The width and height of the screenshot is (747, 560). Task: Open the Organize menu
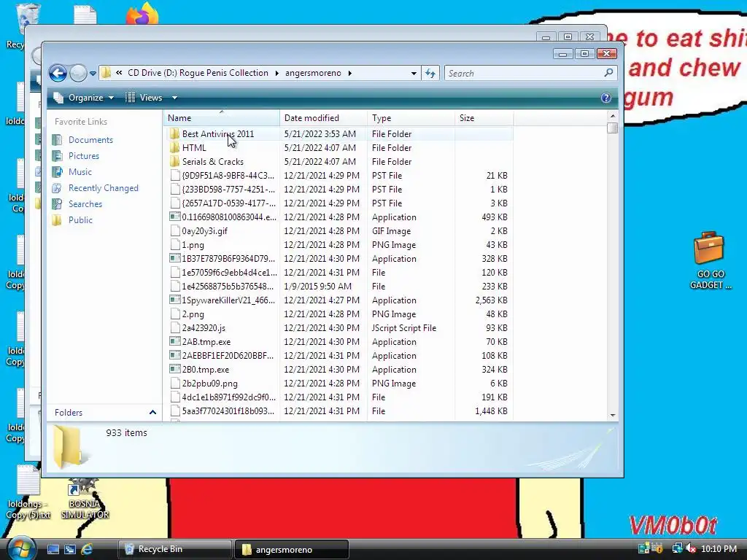(84, 98)
